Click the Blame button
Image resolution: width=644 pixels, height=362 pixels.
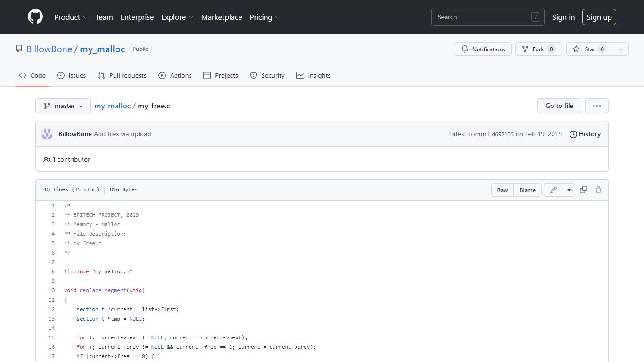pyautogui.click(x=528, y=190)
